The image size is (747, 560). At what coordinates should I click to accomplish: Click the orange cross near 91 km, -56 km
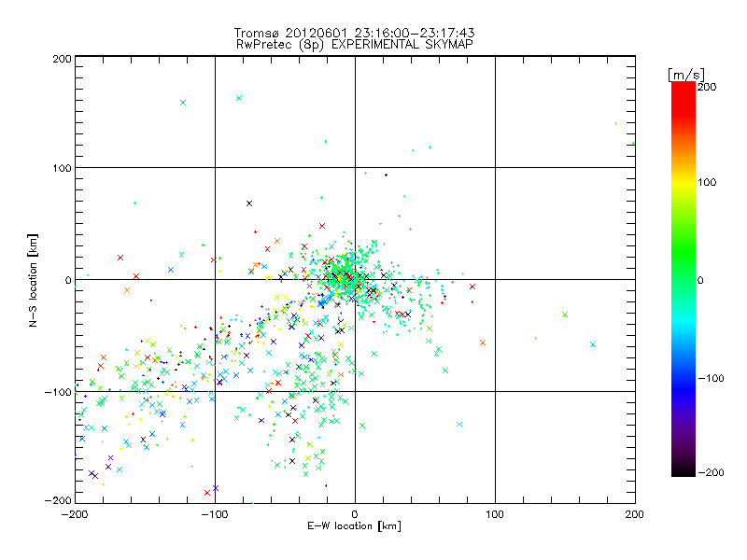pyautogui.click(x=483, y=343)
